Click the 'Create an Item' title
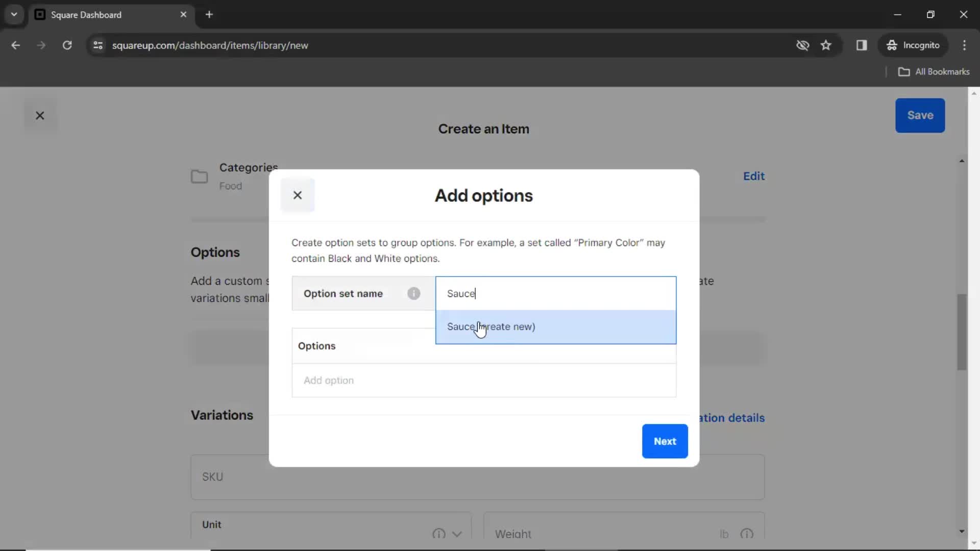The width and height of the screenshot is (980, 551). click(483, 129)
